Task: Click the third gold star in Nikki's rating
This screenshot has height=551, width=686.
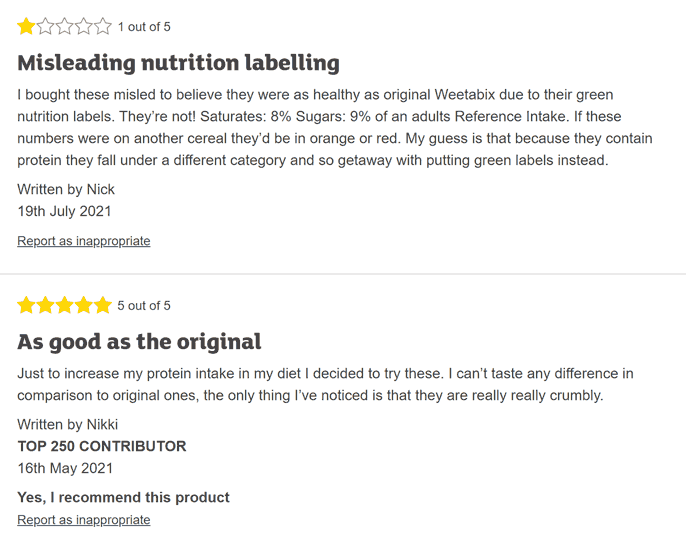Action: click(x=64, y=305)
